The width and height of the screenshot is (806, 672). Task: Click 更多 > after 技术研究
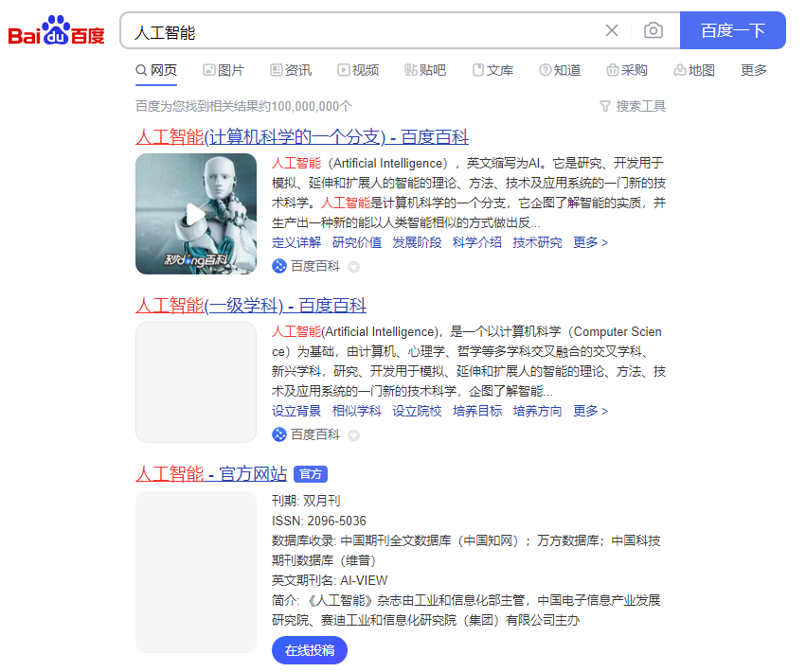591,242
